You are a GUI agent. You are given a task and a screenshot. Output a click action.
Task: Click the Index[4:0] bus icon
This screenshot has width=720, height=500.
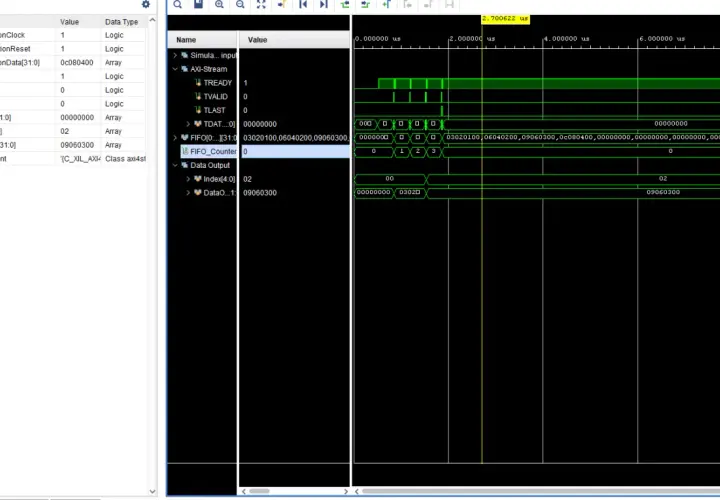(x=198, y=179)
